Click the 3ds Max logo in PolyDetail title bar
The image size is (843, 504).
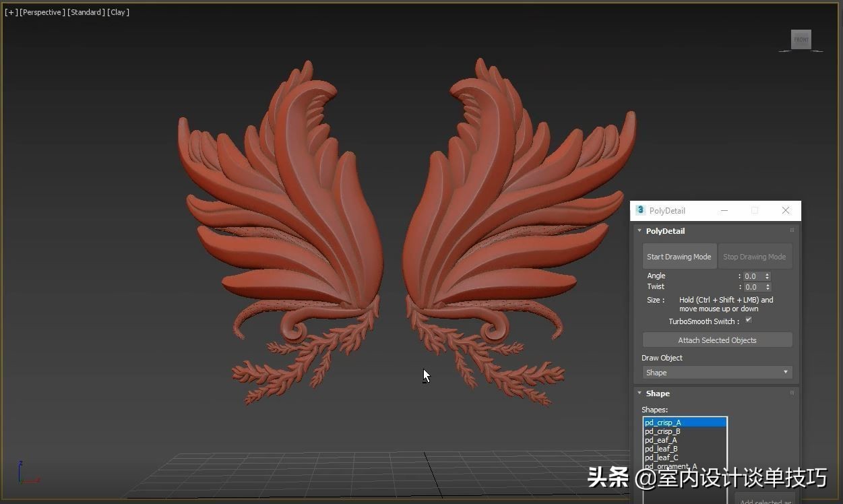[x=640, y=210]
